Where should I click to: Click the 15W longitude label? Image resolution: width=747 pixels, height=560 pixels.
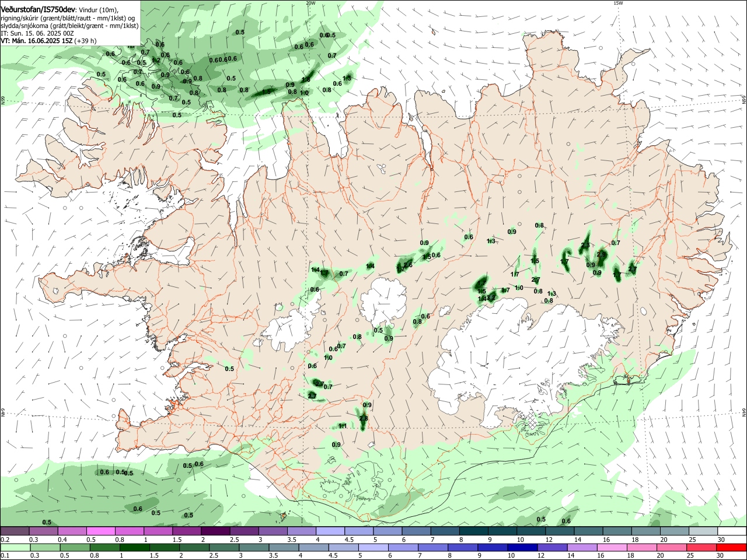tap(618, 3)
